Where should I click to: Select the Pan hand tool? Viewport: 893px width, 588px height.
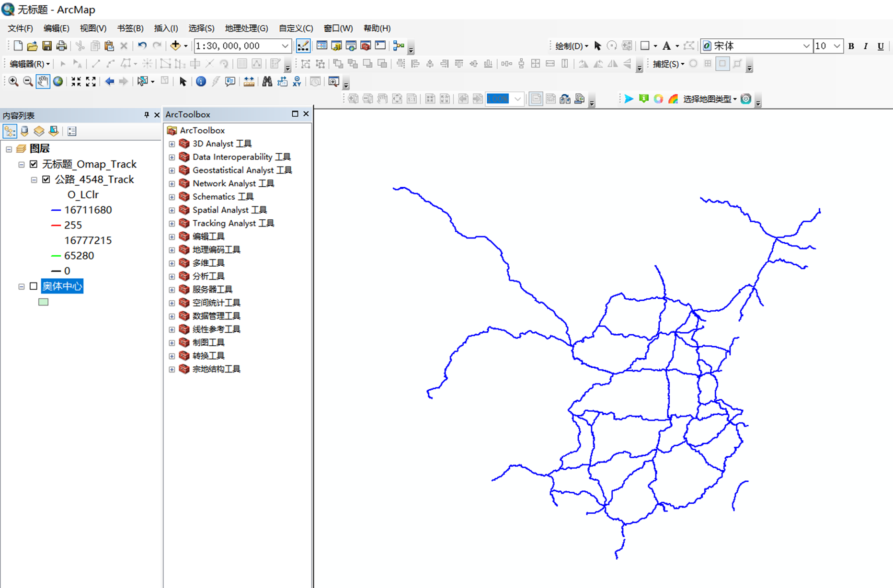pos(43,81)
